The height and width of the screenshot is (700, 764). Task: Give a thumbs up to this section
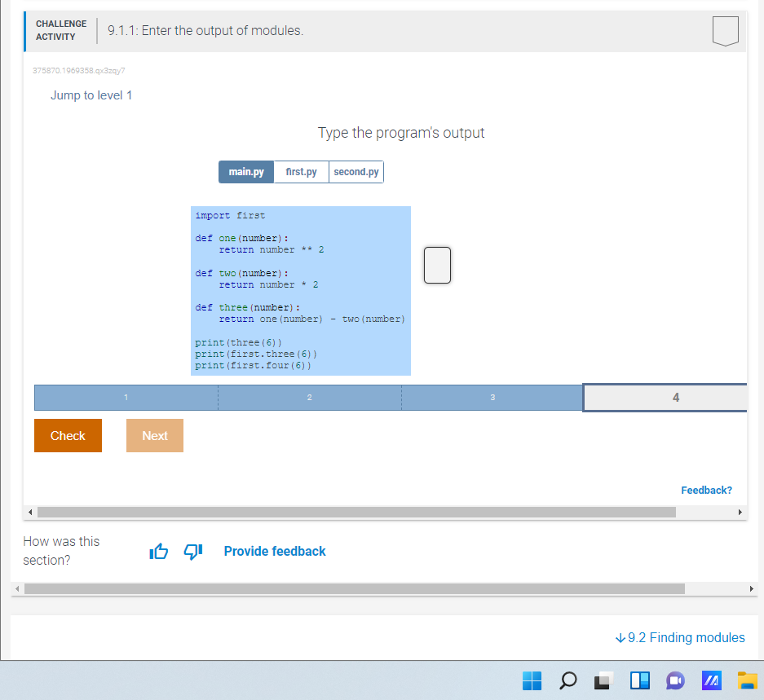point(158,551)
